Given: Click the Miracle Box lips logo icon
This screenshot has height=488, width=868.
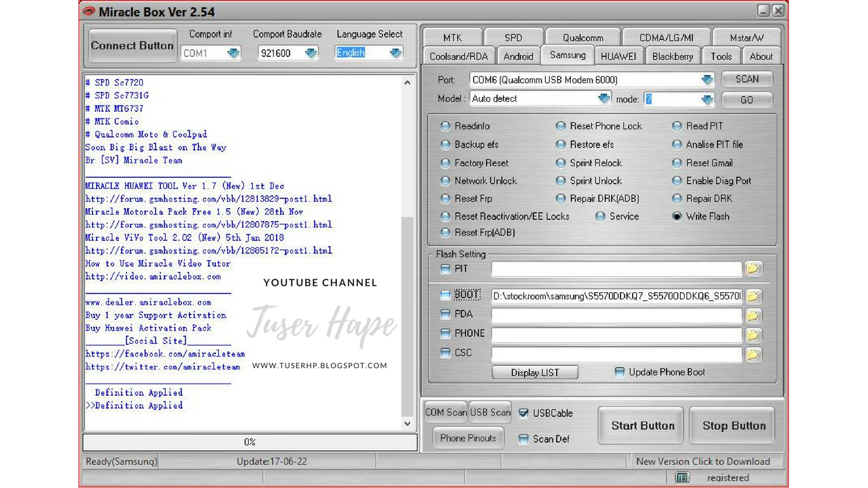Looking at the screenshot, I should coord(89,11).
